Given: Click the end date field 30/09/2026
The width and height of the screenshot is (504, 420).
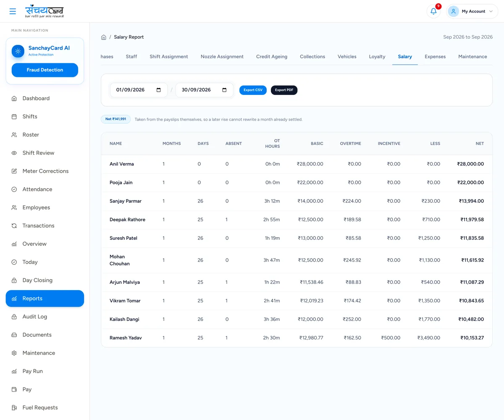Looking at the screenshot, I should [x=204, y=90].
